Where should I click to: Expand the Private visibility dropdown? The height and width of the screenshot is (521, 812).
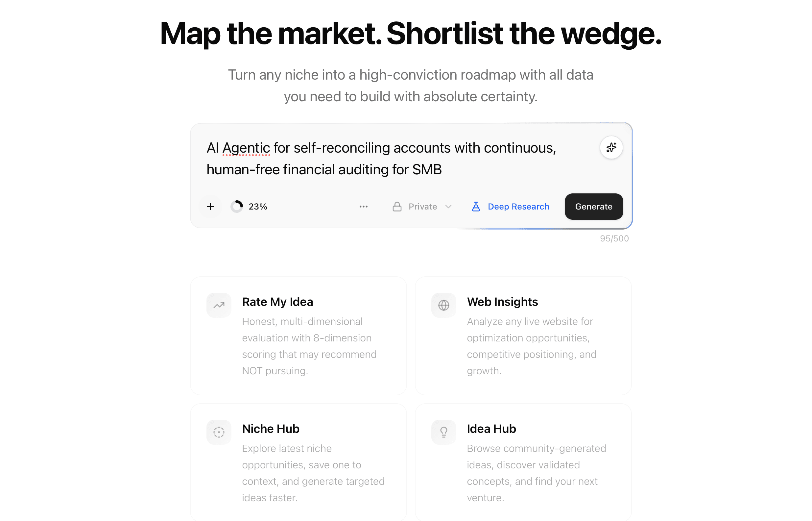449,206
